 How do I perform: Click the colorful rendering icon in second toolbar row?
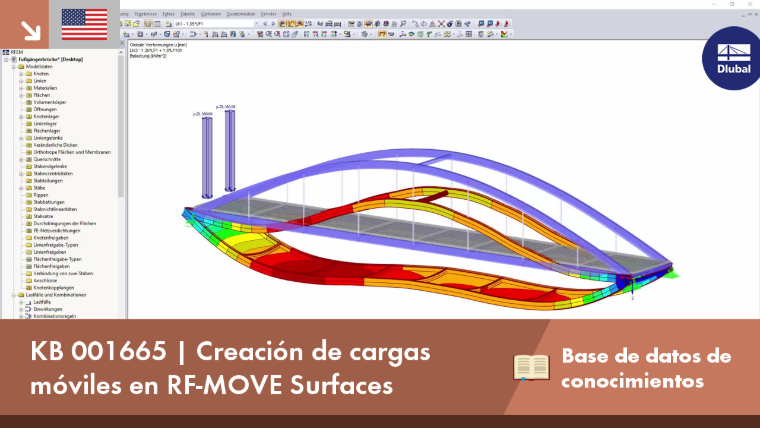pos(411,34)
